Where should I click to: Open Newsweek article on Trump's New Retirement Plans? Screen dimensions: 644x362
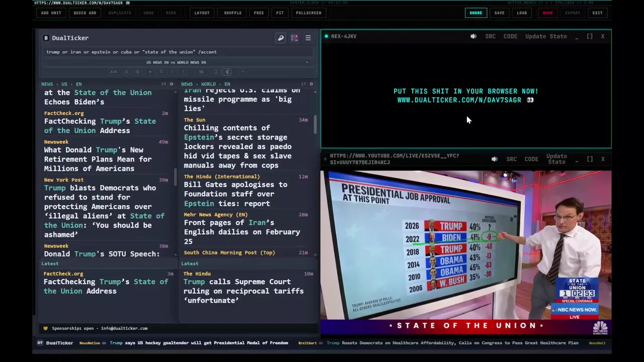pos(98,159)
